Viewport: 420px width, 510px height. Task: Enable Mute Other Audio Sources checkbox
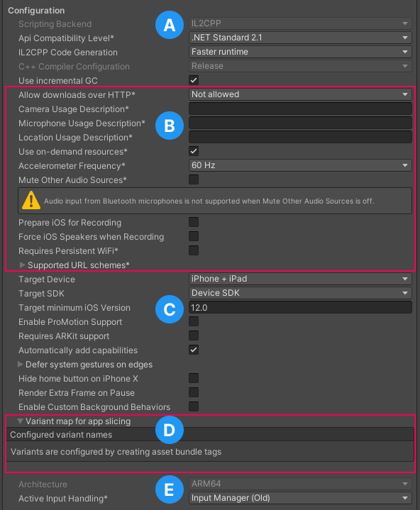(x=194, y=179)
